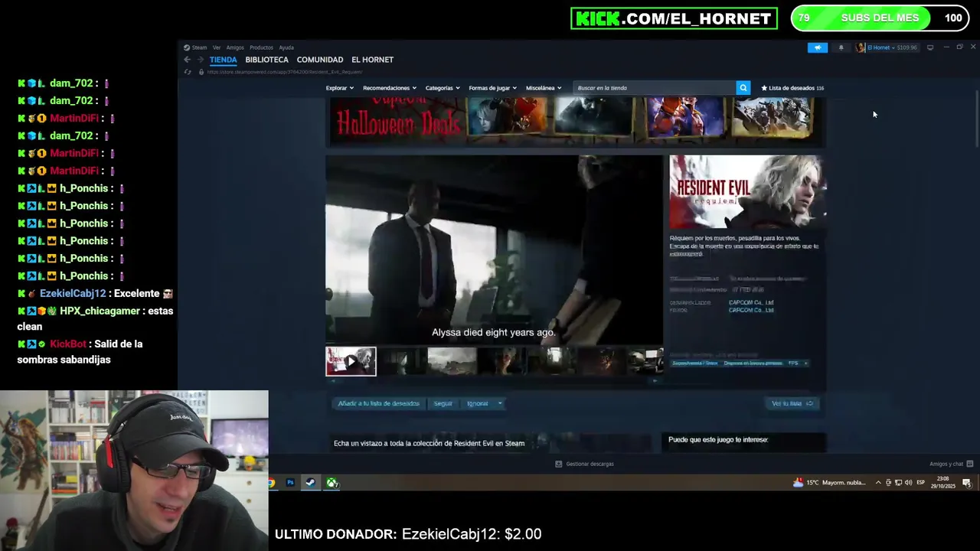Click Amigos y chat label

click(x=946, y=464)
